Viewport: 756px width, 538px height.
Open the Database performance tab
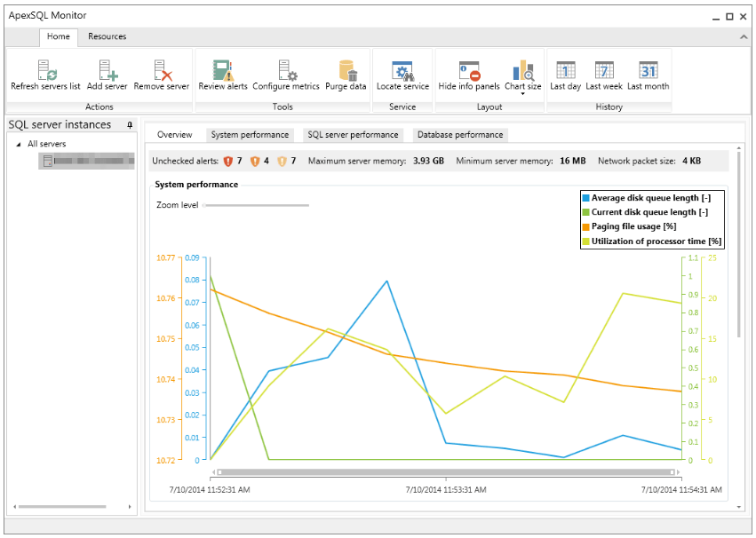point(460,135)
